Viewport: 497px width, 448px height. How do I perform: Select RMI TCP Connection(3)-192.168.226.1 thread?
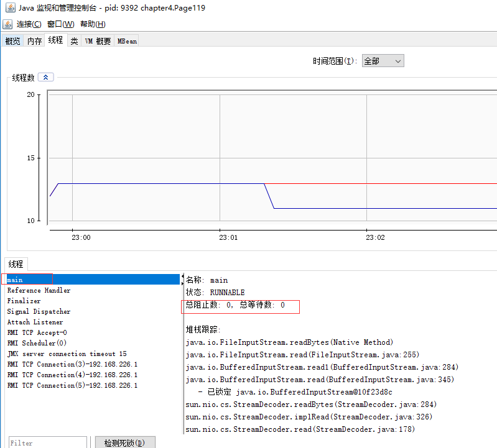point(72,364)
